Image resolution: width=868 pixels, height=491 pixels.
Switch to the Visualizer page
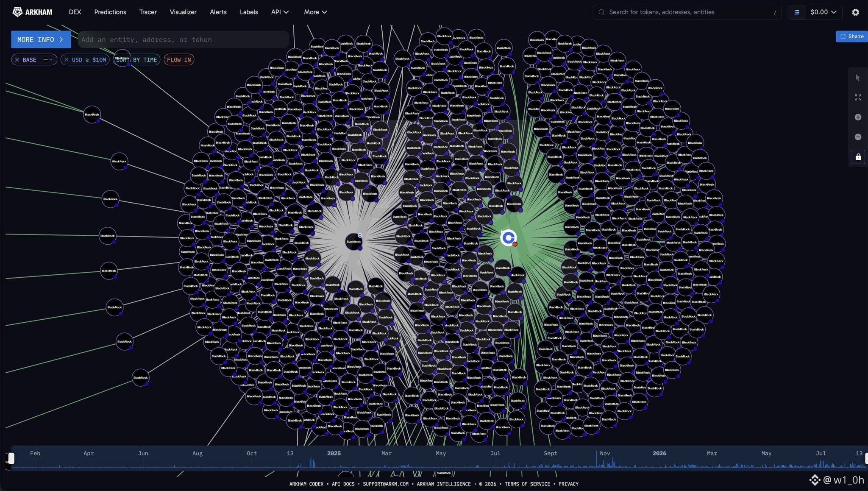point(183,12)
